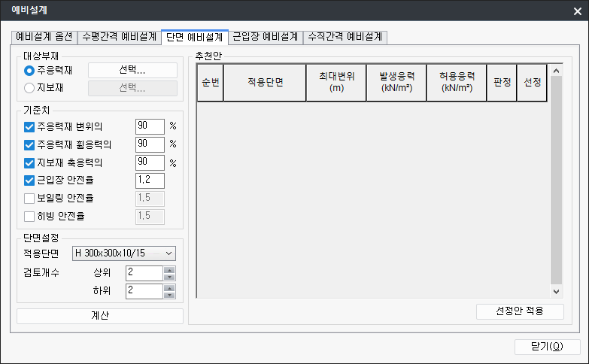589x364 pixels.
Task: Uncheck the 주응력재 변위의 checkbox
Action: 30,126
